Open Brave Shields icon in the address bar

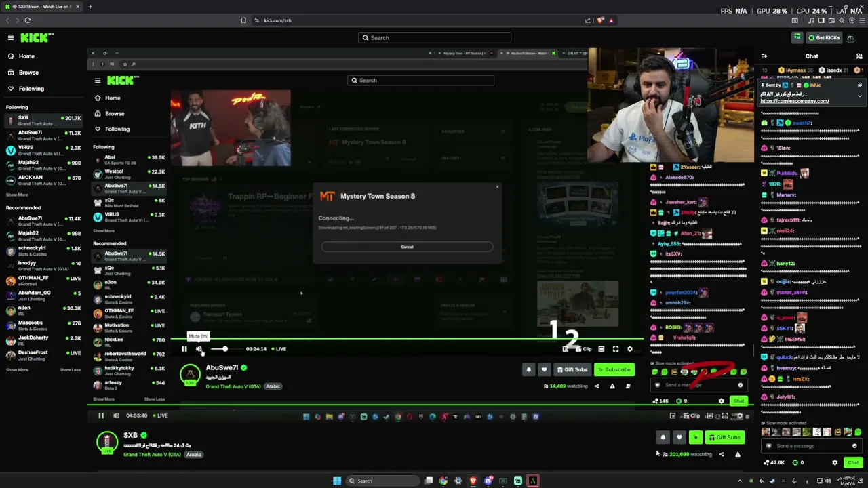600,20
